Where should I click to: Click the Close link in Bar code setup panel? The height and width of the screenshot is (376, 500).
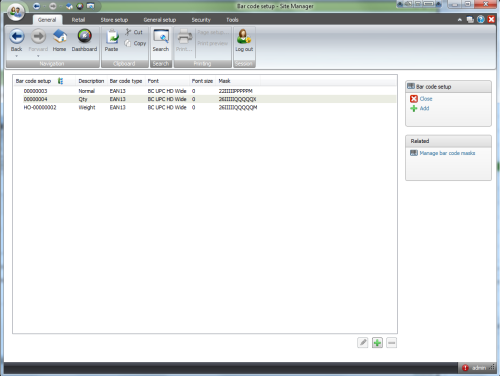(426, 99)
